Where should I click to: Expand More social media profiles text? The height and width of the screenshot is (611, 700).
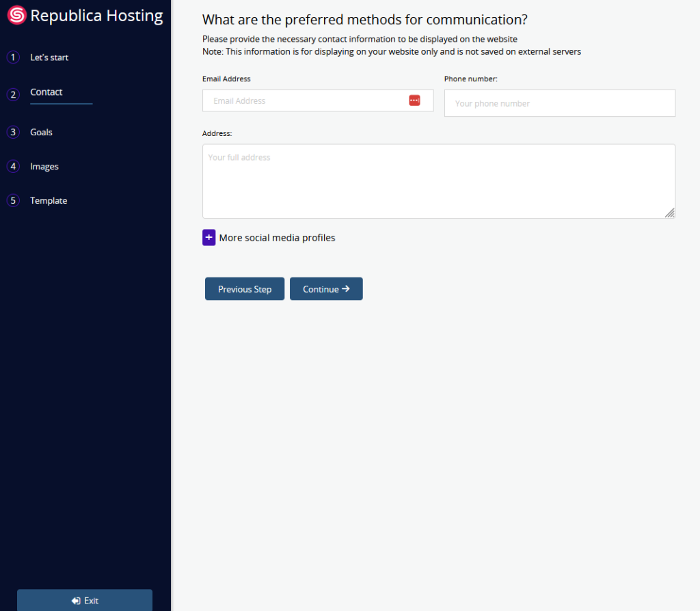tap(277, 238)
